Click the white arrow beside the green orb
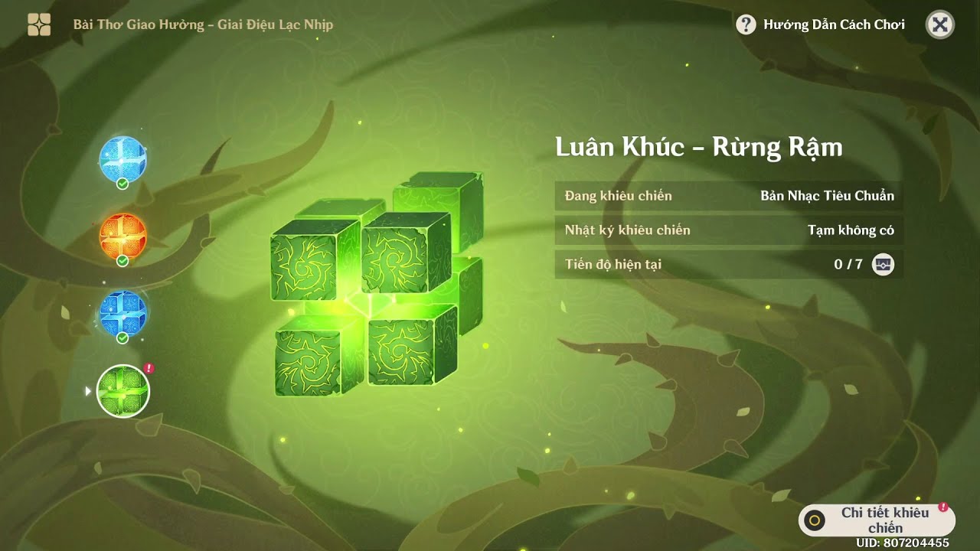 pyautogui.click(x=88, y=391)
